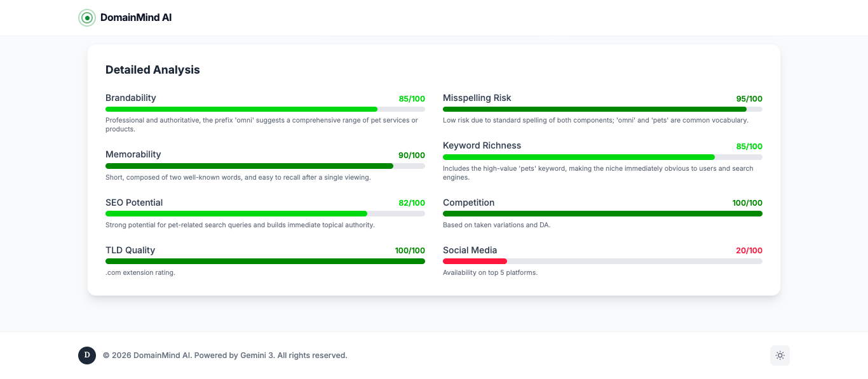This screenshot has height=379, width=868.
Task: Click the DomainMind AI target logo icon
Action: (87, 18)
